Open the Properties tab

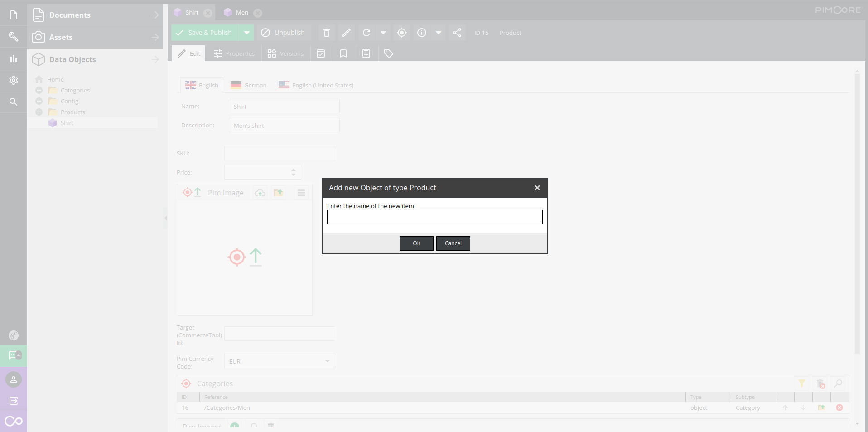coord(234,53)
